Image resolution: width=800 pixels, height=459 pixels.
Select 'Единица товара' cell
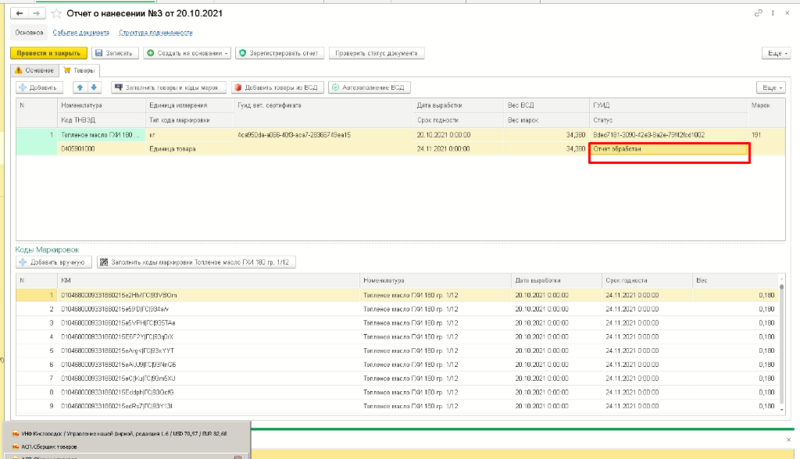(x=189, y=149)
